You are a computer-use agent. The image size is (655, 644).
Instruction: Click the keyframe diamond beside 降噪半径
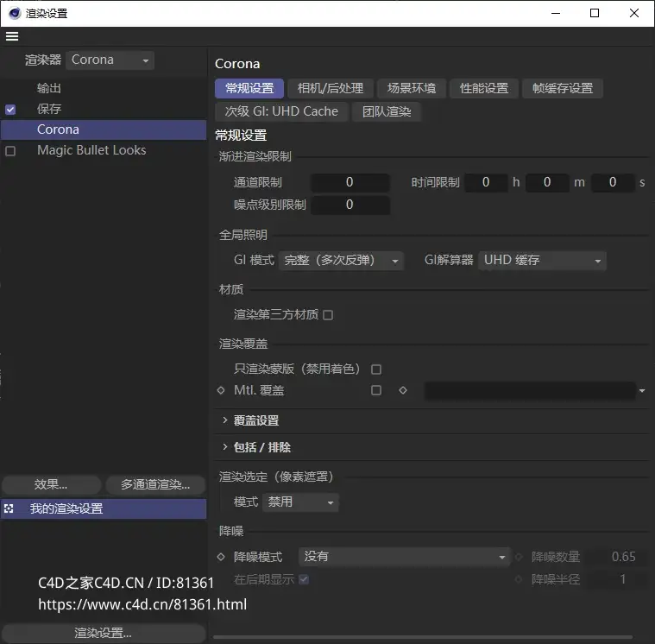(519, 579)
